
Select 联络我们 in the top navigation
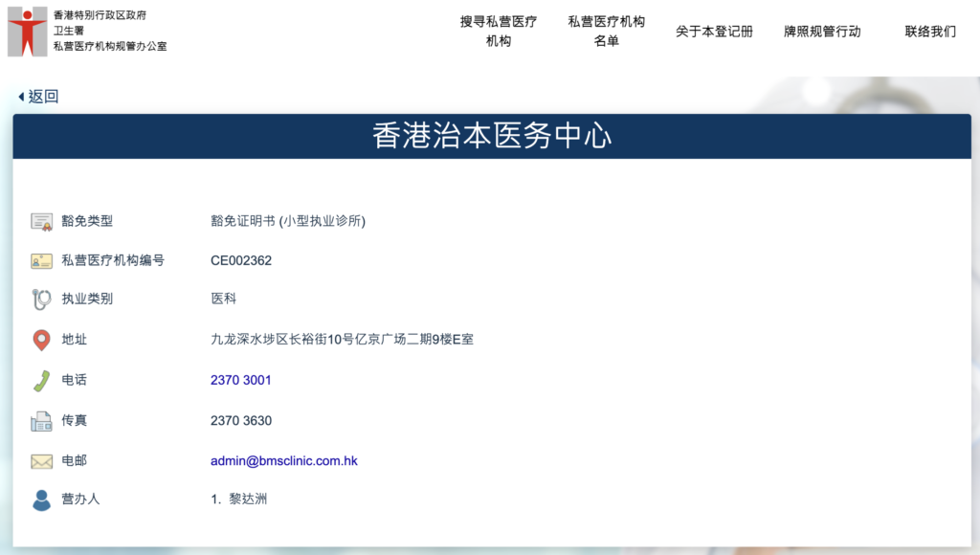pos(929,31)
